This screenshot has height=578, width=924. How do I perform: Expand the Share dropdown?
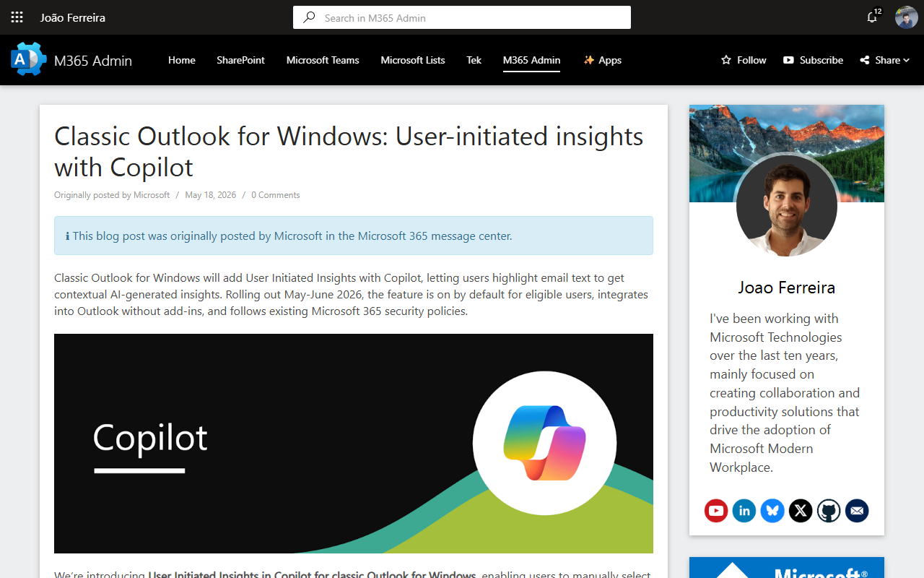(885, 60)
